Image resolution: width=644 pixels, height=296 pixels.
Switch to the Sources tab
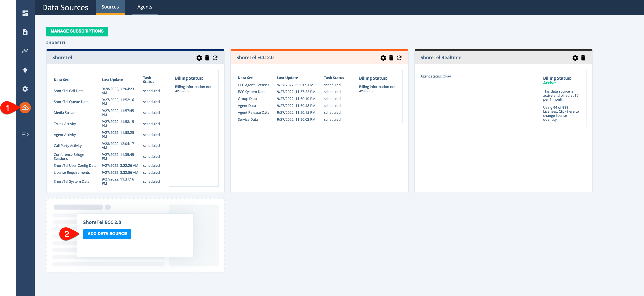click(x=110, y=7)
